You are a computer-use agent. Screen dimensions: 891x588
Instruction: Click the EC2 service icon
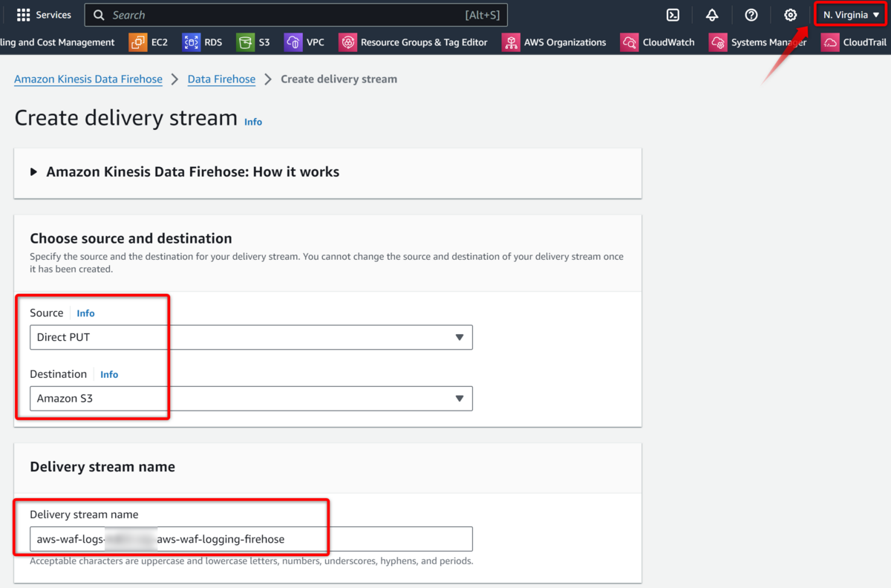pyautogui.click(x=138, y=42)
